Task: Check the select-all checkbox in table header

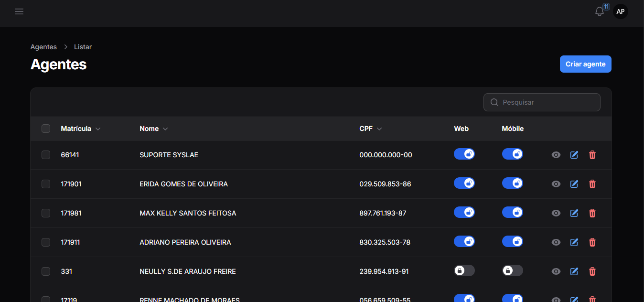Action: 46,129
